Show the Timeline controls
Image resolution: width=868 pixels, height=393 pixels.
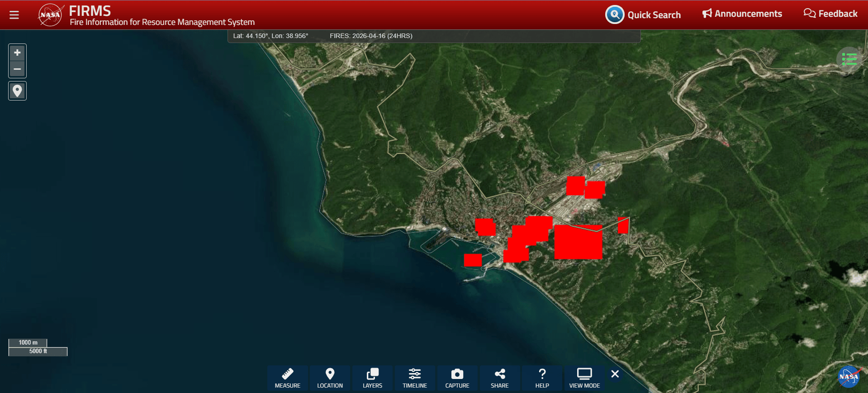[414, 378]
